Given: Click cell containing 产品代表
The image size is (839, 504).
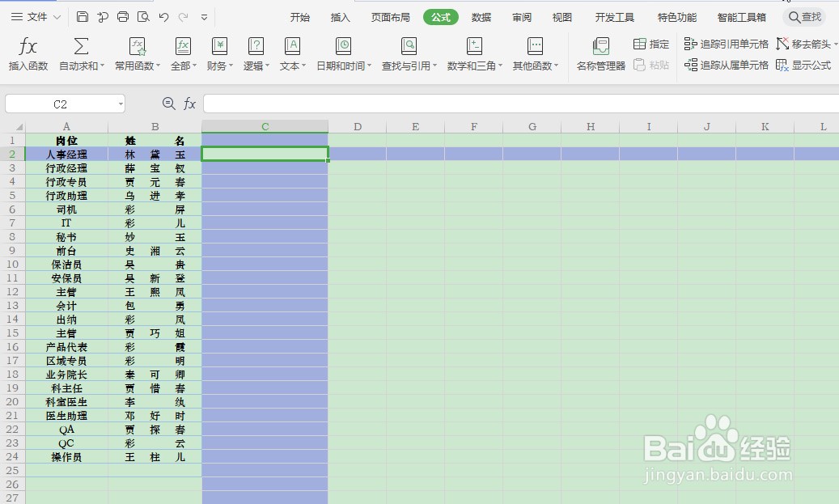Looking at the screenshot, I should [x=66, y=347].
